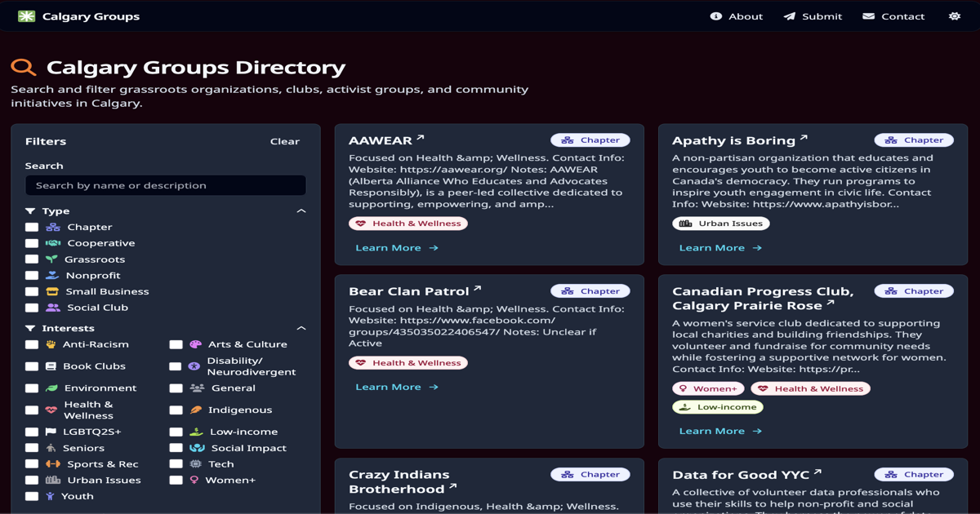Image resolution: width=980 pixels, height=514 pixels.
Task: Click the Arts & Culture palette icon
Action: pyautogui.click(x=195, y=344)
